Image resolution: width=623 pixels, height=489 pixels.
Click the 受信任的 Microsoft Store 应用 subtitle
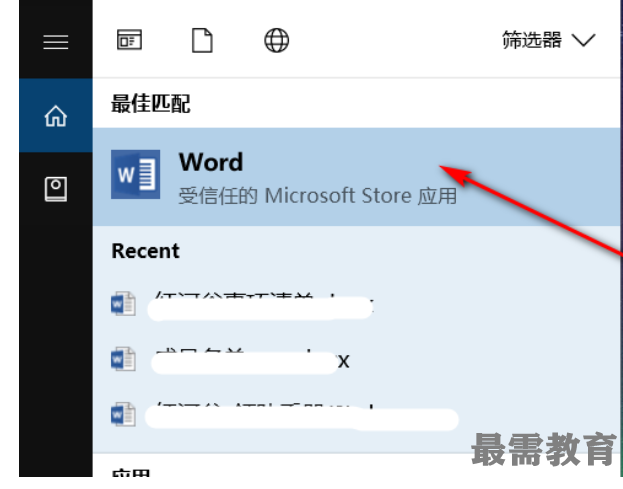317,196
